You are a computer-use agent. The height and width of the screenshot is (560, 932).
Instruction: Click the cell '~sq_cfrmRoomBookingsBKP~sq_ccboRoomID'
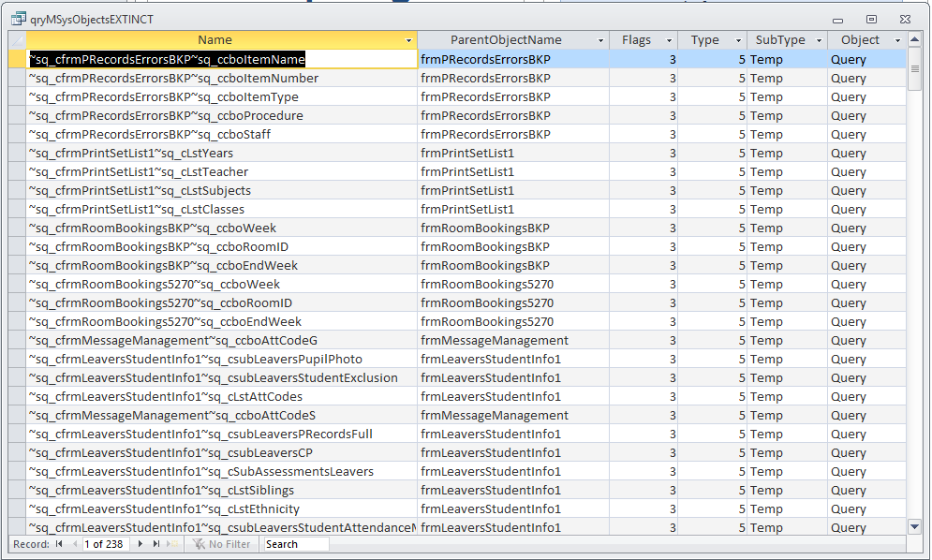[222, 246]
